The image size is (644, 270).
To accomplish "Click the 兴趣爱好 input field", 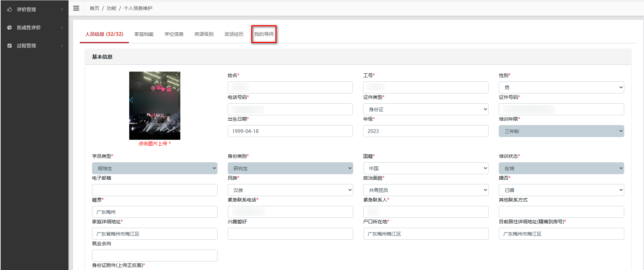I will click(290, 234).
